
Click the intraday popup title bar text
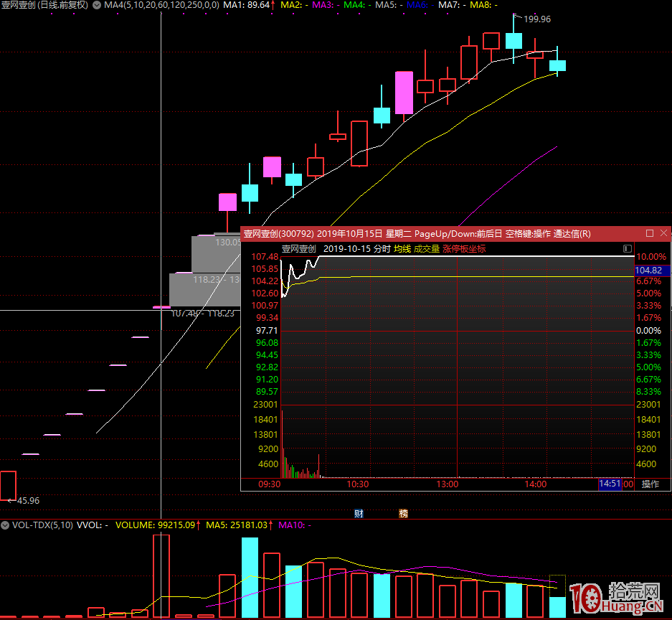pos(417,234)
